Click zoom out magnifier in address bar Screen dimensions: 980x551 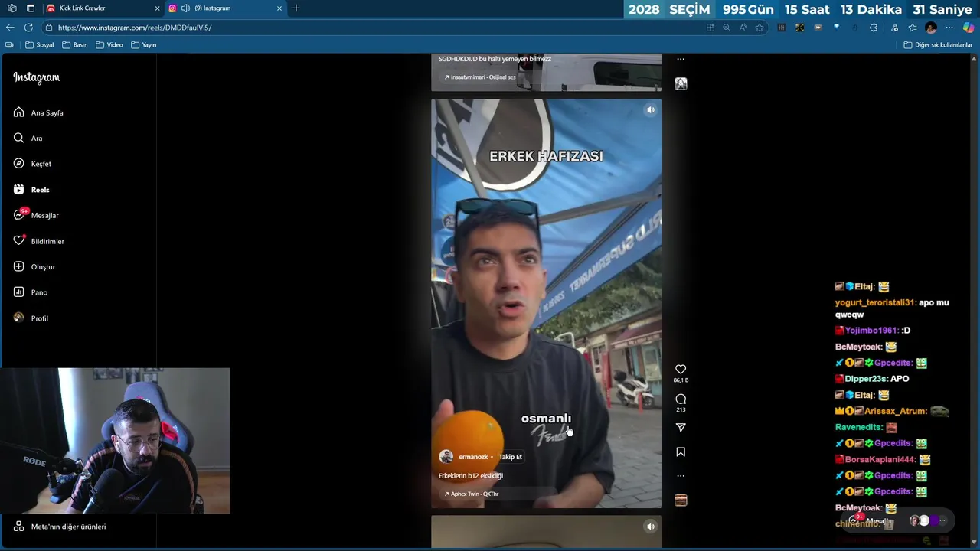727,28
